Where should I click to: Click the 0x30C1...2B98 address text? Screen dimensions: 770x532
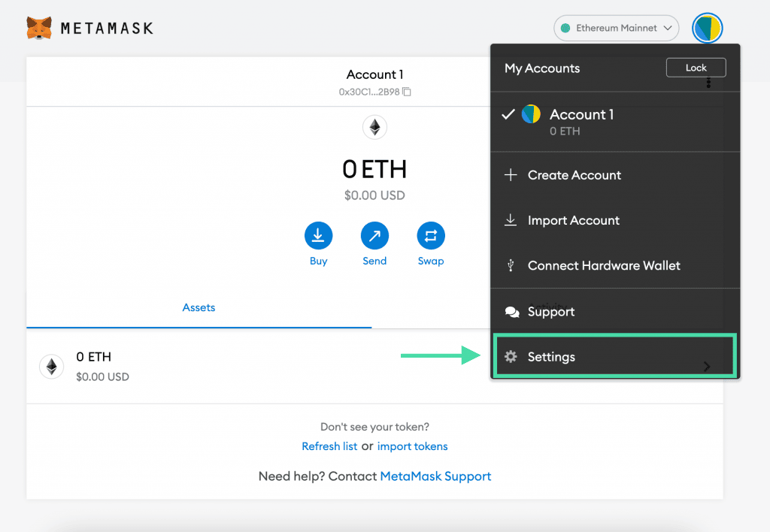click(x=369, y=92)
